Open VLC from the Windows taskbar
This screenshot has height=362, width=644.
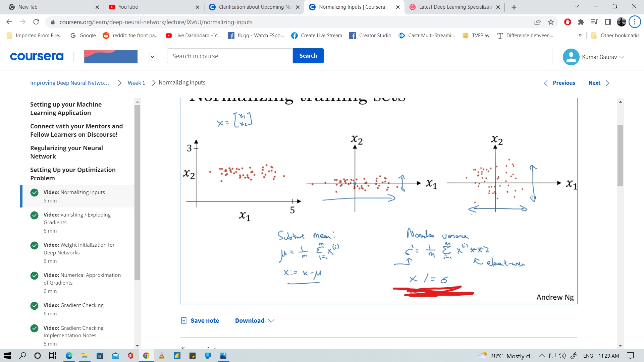[x=161, y=356]
